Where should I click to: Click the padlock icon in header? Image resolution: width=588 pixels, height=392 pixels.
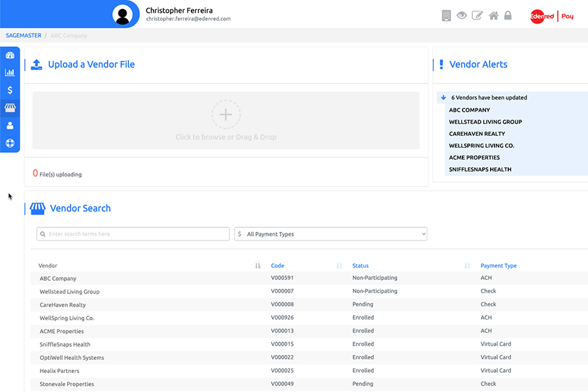coord(508,16)
